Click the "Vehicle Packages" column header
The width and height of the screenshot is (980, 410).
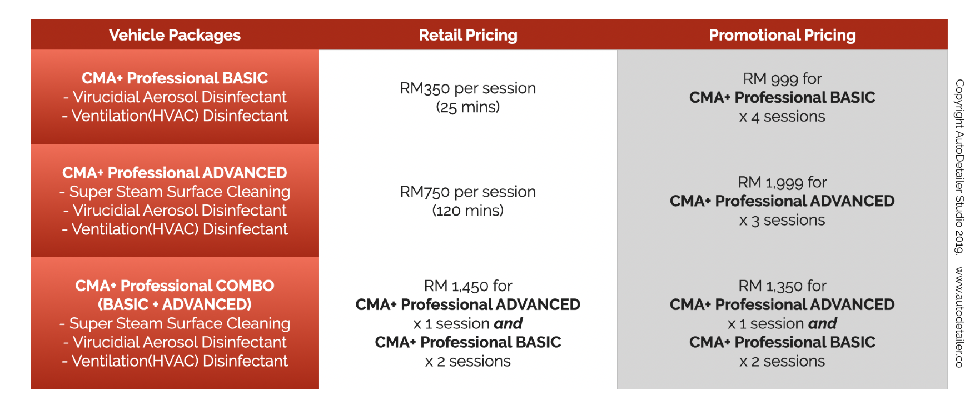tap(175, 35)
